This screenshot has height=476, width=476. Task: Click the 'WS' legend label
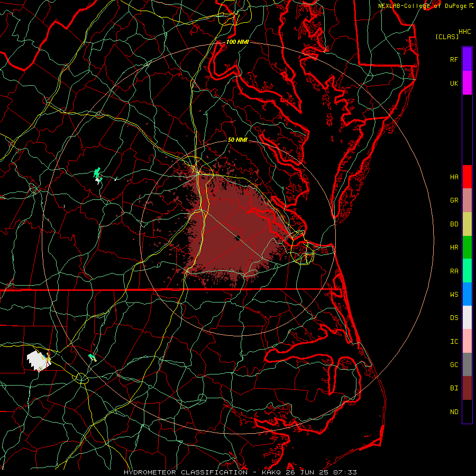(x=454, y=295)
